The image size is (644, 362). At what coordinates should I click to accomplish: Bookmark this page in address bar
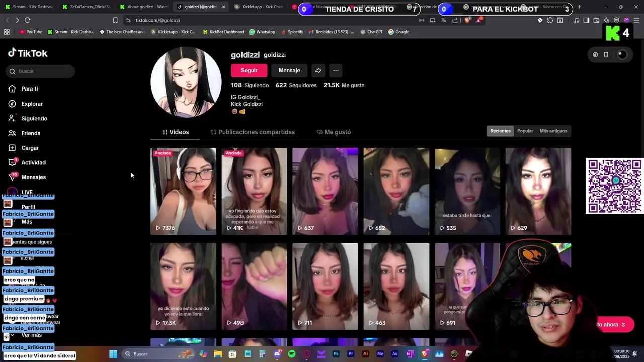tap(115, 20)
